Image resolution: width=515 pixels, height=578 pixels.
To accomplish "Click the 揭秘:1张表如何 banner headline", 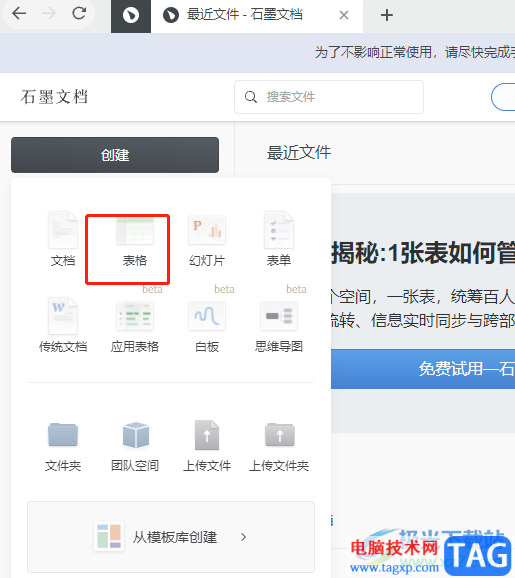I will coord(423,253).
